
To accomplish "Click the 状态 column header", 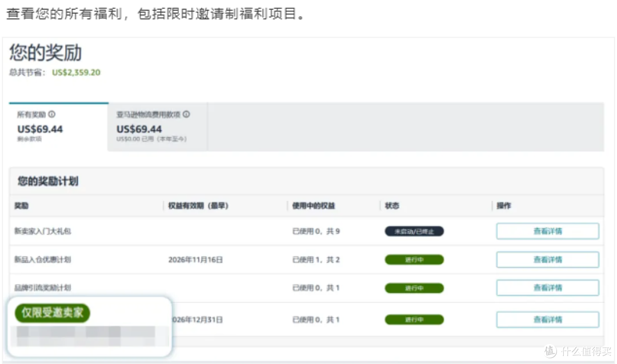I will point(391,205).
